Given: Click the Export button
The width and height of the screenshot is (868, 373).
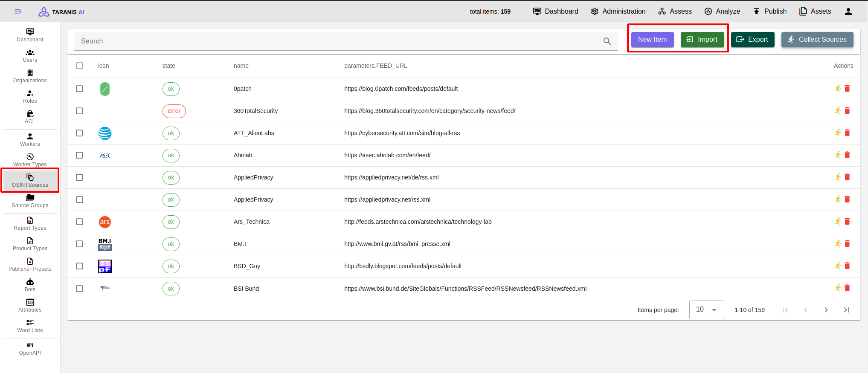Looking at the screenshot, I should tap(752, 40).
